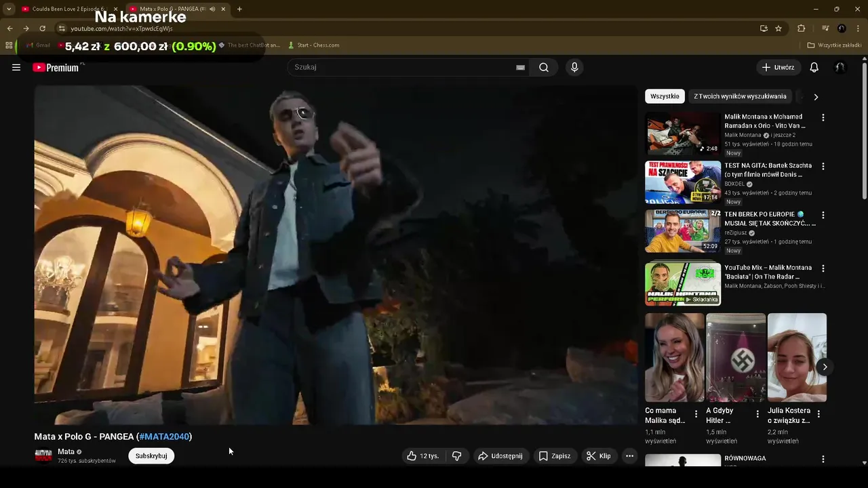Open options for 'A Gdyby Hitler' Short
The width and height of the screenshot is (868, 488).
[757, 413]
